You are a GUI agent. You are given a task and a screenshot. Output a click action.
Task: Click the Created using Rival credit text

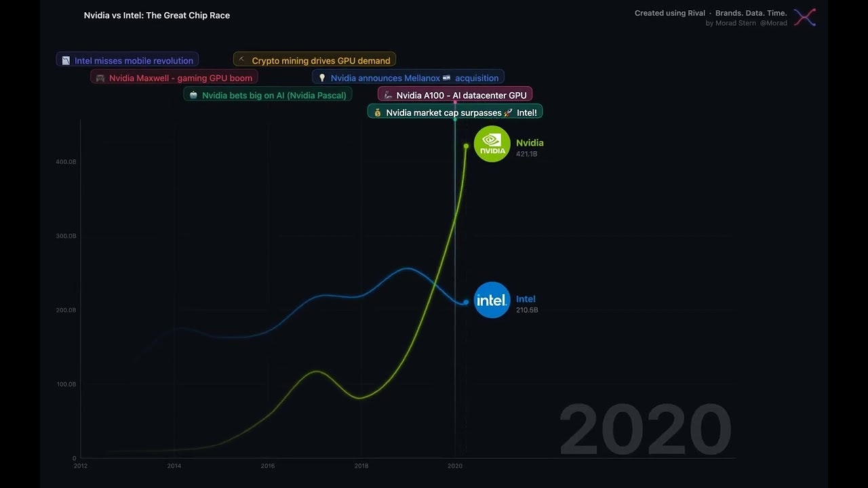pos(711,13)
